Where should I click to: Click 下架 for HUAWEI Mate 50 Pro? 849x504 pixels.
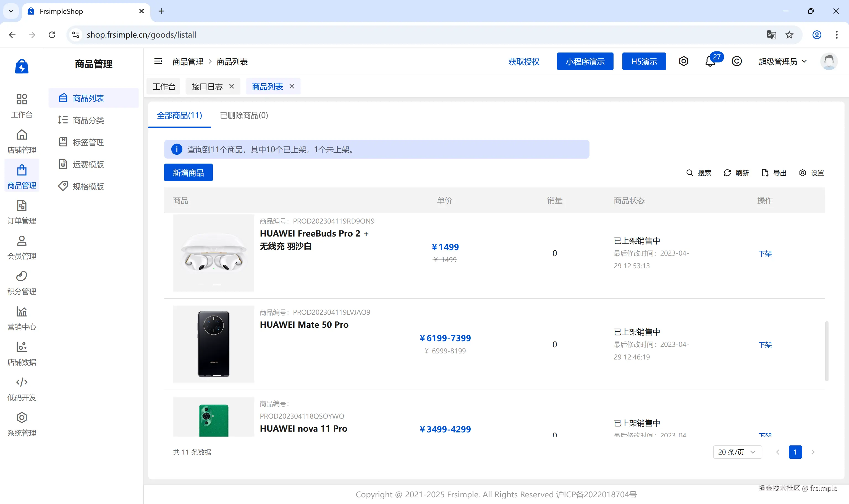[765, 345]
